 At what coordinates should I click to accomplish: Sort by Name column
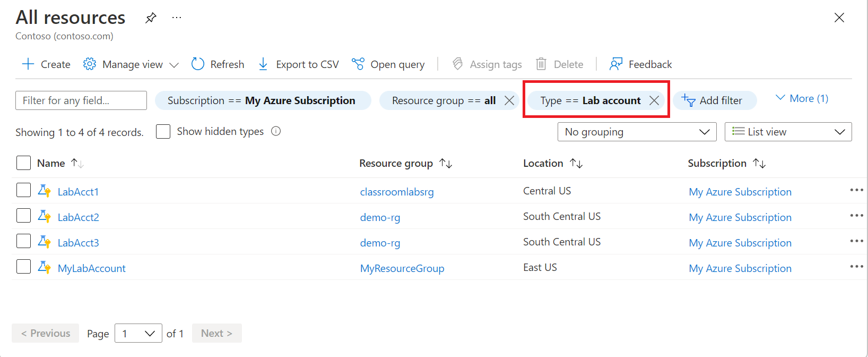pyautogui.click(x=60, y=163)
